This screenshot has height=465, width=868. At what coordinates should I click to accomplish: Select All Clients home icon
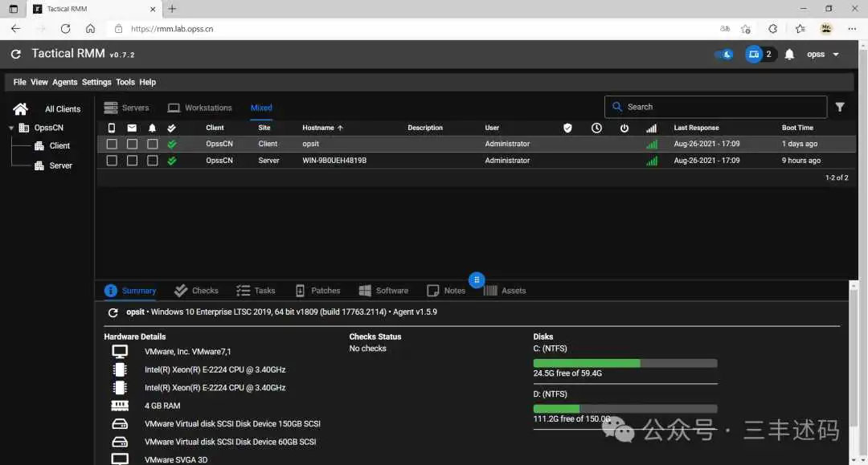(20, 109)
